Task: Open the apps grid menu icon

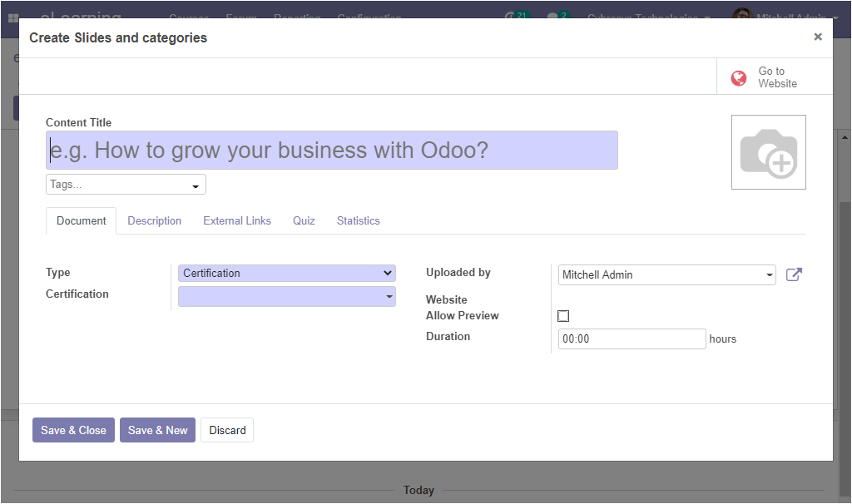Action: pyautogui.click(x=13, y=18)
